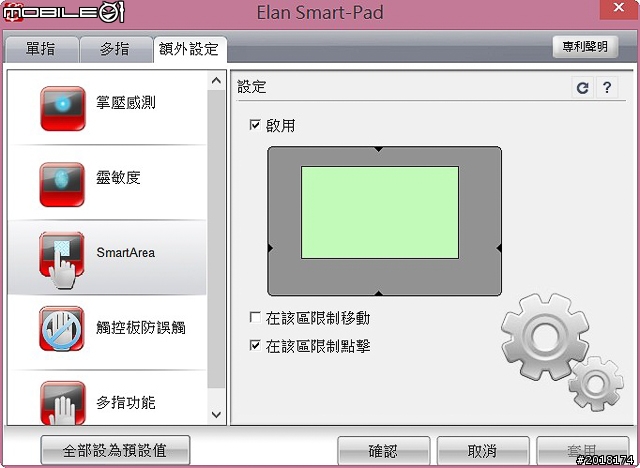Enable 在該區限制移動 checkbox
Screen dimensions: 640x468
(255, 317)
